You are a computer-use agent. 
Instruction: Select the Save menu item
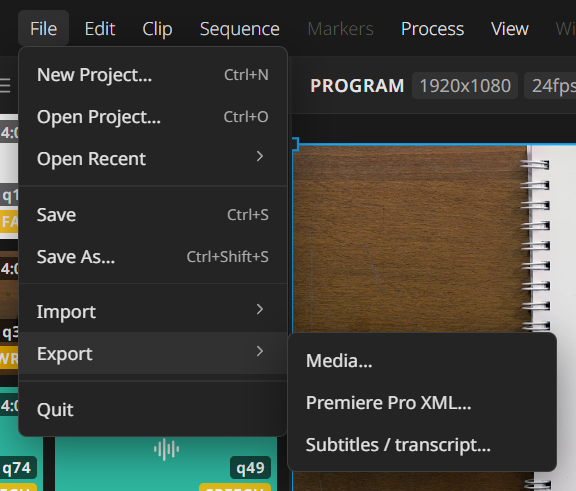click(x=153, y=215)
